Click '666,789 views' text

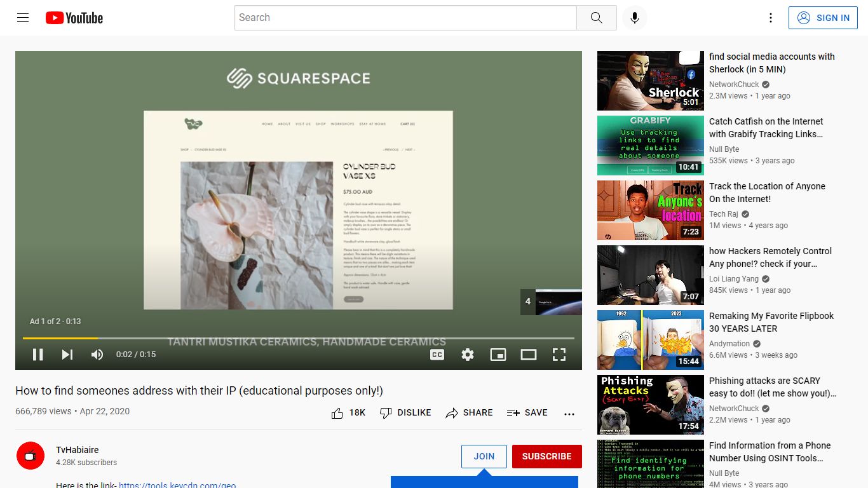point(43,411)
